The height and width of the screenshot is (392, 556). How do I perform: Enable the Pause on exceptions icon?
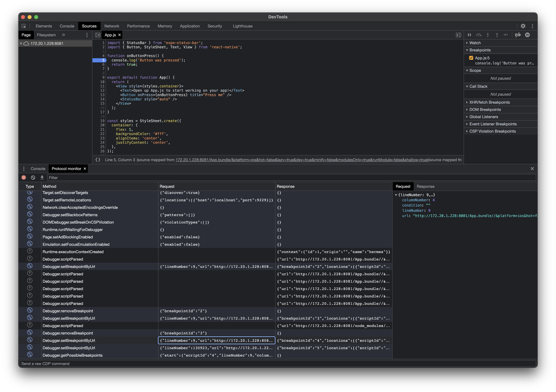(527, 35)
